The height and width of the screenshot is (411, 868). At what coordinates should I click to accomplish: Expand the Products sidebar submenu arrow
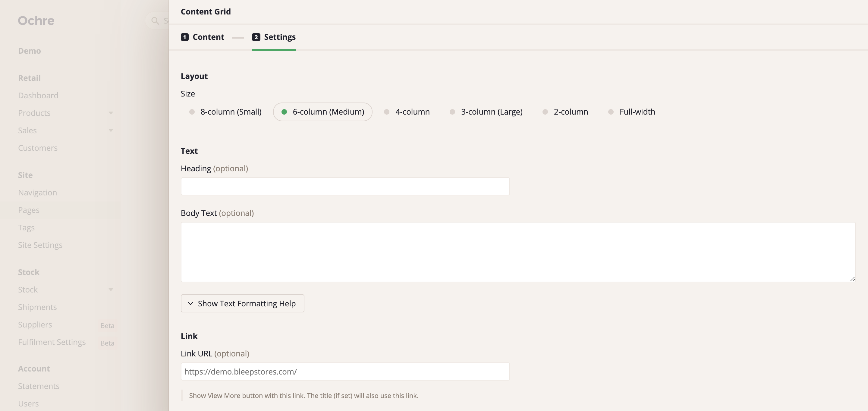111,113
